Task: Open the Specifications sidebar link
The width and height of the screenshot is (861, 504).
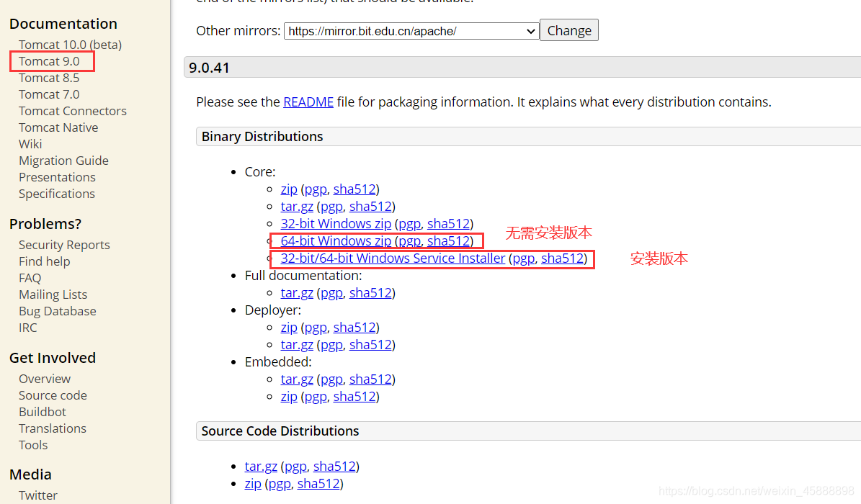Action: pyautogui.click(x=56, y=194)
